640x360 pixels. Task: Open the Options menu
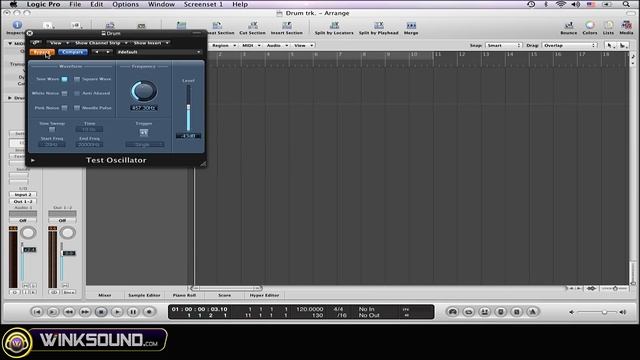[x=126, y=4]
